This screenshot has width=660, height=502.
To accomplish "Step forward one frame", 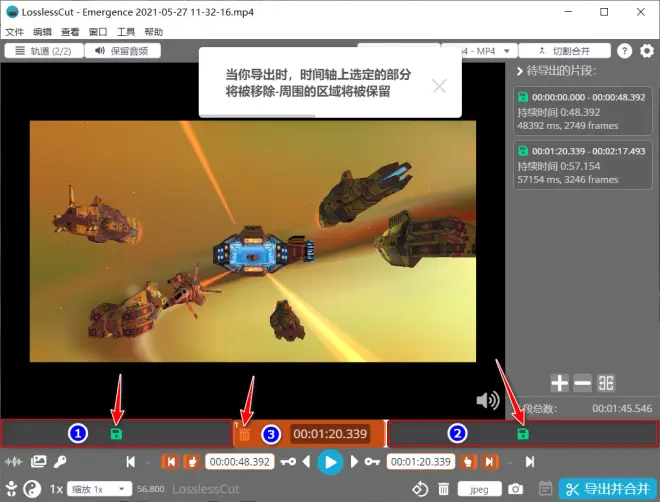I will (354, 462).
